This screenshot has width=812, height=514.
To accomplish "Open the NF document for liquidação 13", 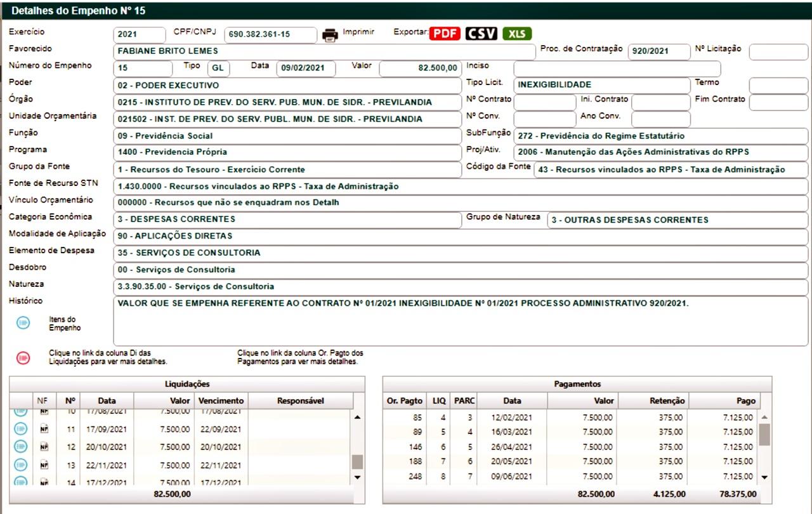I will point(44,465).
